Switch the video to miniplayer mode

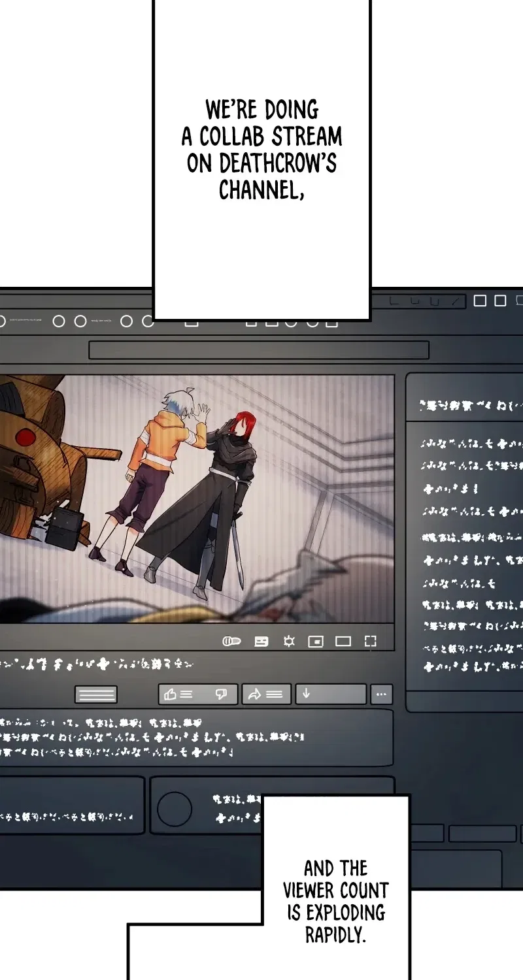(316, 642)
